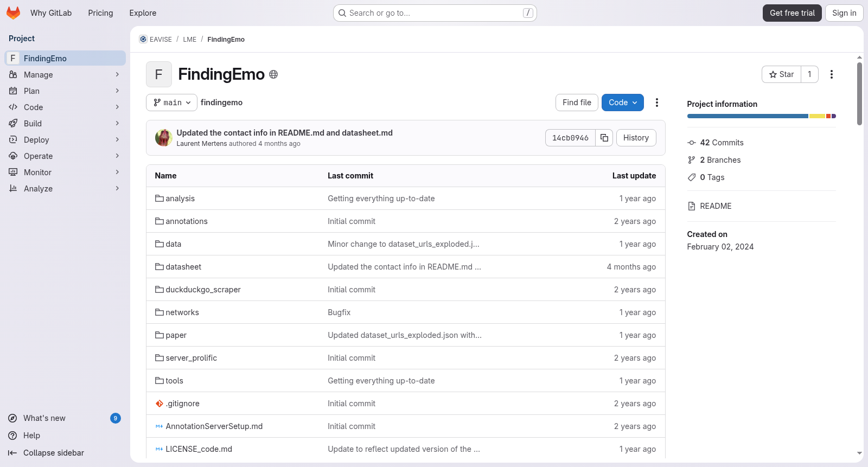Expand the Monitor sidebar section
Screen dimensions: 868x467
tap(65, 172)
